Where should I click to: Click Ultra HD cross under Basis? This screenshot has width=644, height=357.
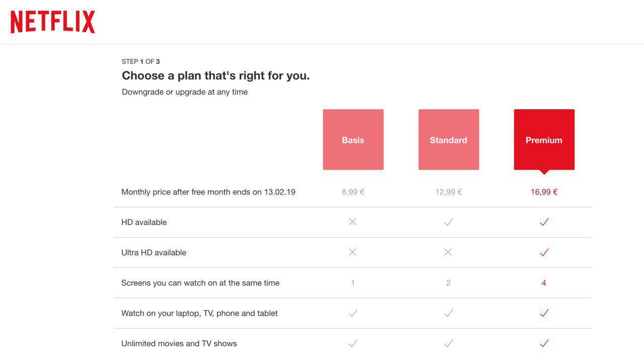tap(353, 252)
